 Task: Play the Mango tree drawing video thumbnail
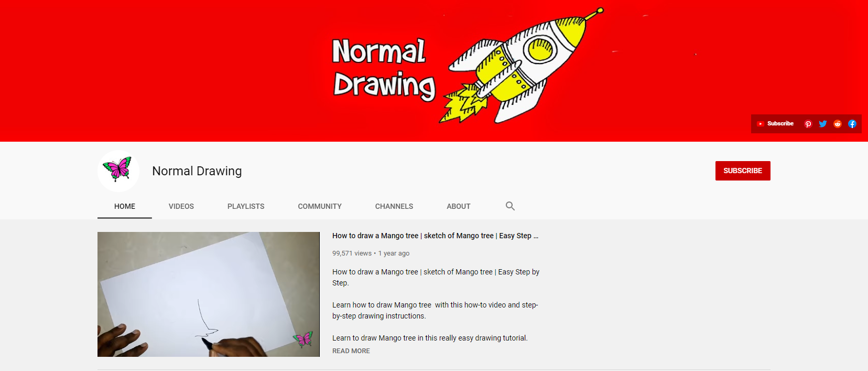[209, 294]
